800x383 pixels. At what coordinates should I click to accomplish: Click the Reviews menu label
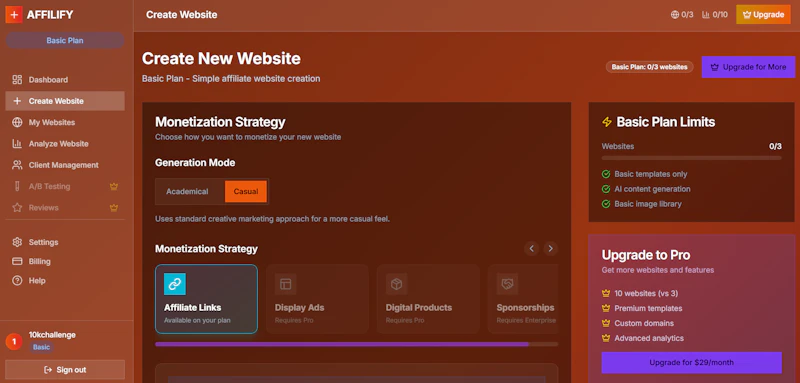(43, 208)
